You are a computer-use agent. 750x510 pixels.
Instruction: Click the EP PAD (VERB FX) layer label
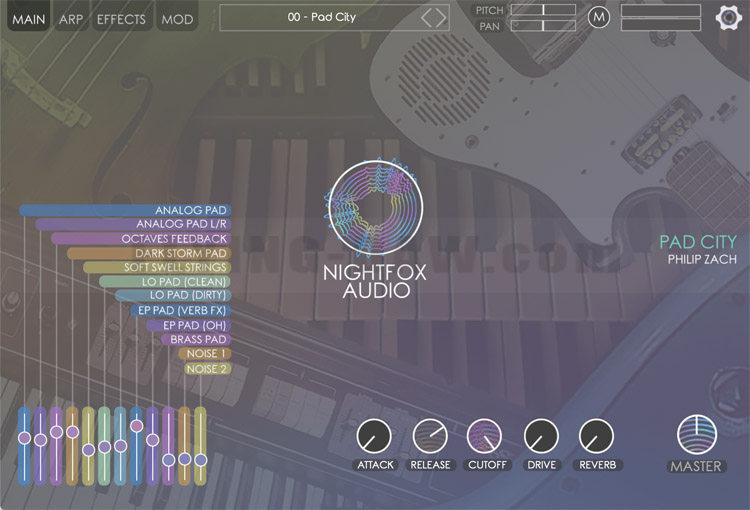(181, 310)
